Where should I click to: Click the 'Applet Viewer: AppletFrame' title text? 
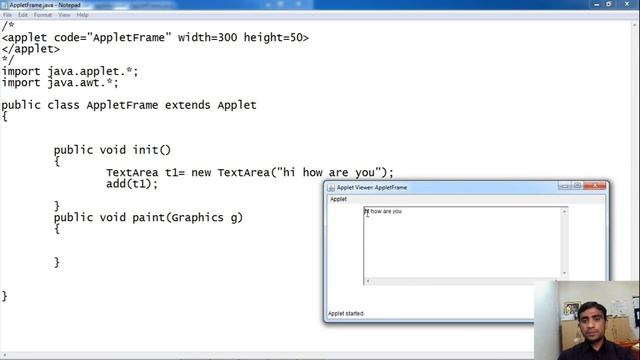pyautogui.click(x=372, y=187)
